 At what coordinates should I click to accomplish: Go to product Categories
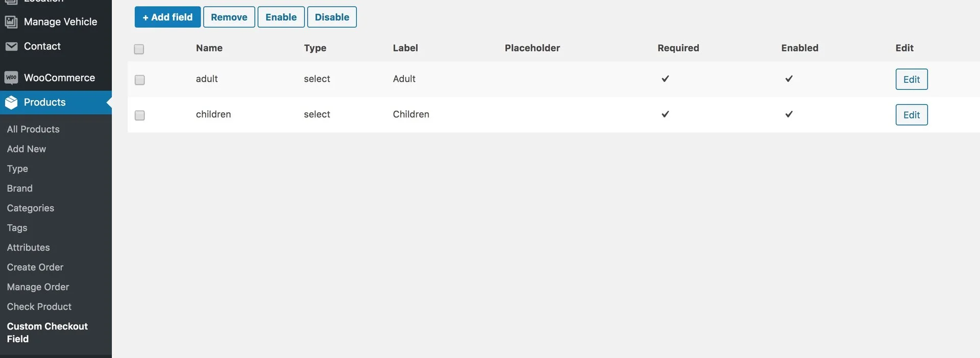point(31,208)
